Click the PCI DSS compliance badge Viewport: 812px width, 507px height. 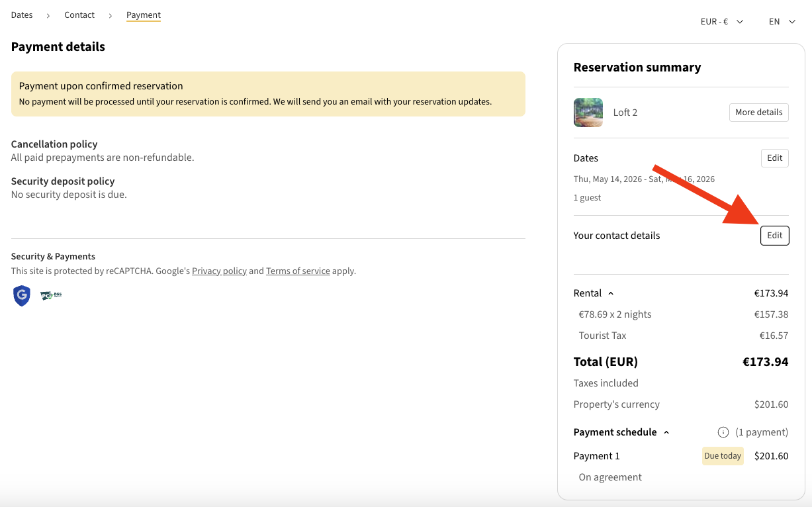coord(51,295)
